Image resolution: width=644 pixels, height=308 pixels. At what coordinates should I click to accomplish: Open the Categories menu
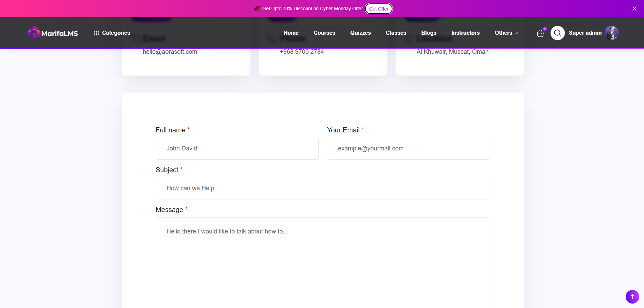pos(116,33)
